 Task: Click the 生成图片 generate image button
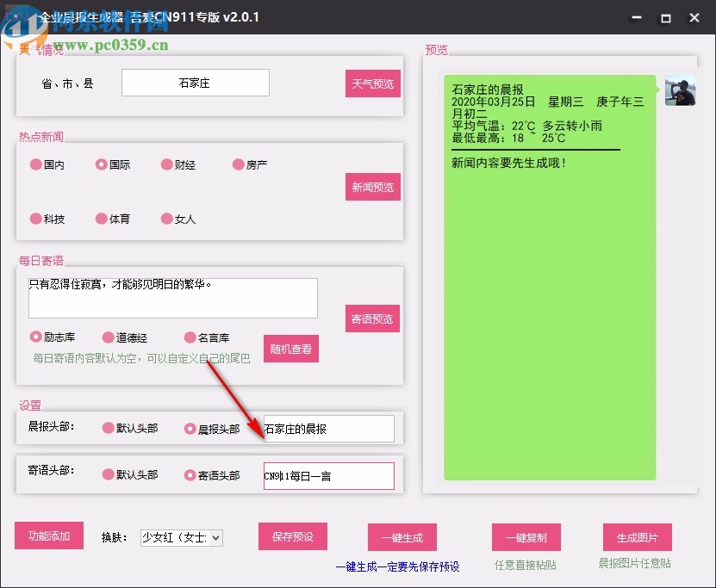[638, 535]
